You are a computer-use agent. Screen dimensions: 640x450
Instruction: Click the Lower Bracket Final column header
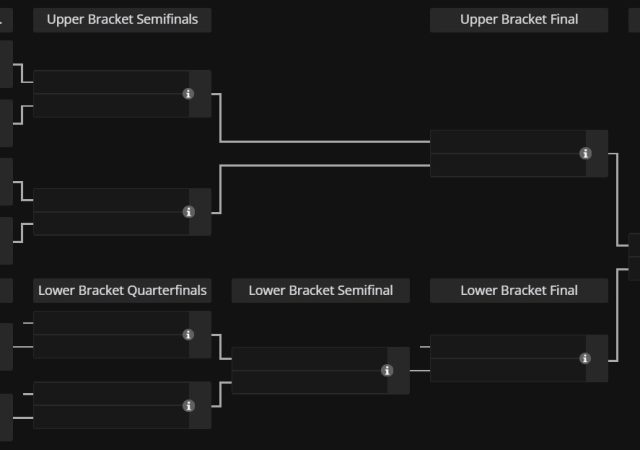point(519,291)
